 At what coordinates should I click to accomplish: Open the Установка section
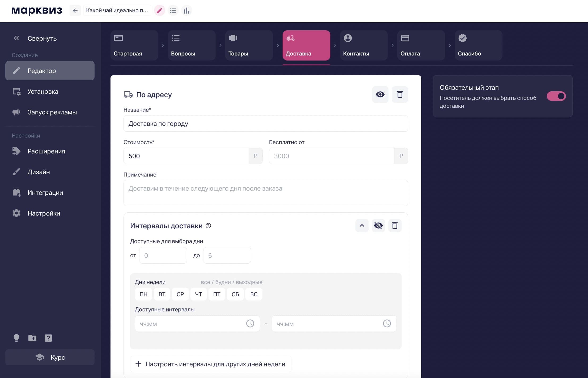(x=42, y=91)
